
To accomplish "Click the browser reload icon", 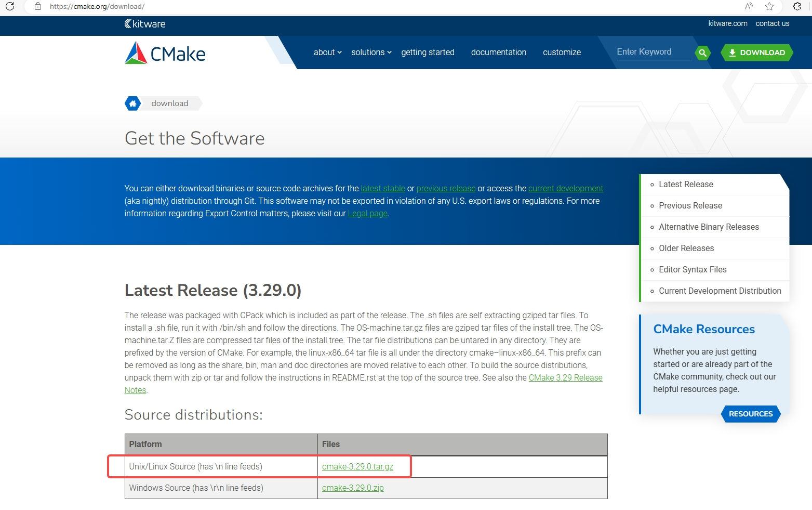I will pos(10,6).
